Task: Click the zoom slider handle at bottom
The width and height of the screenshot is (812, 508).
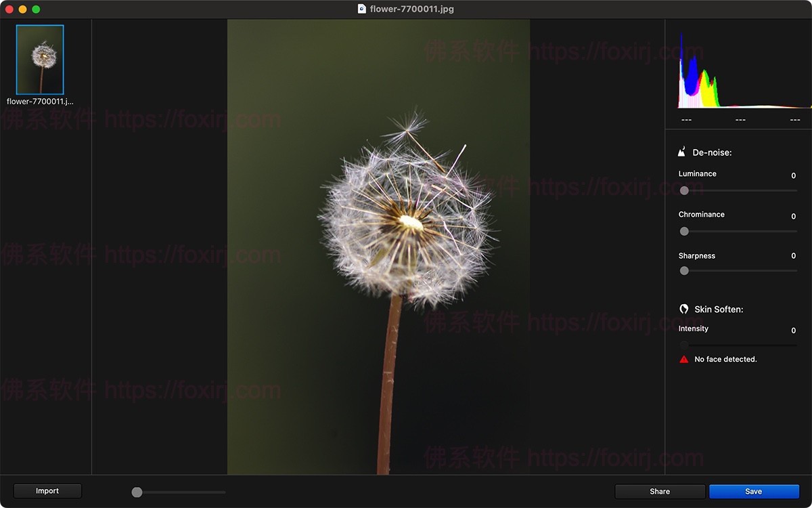Action: 137,492
